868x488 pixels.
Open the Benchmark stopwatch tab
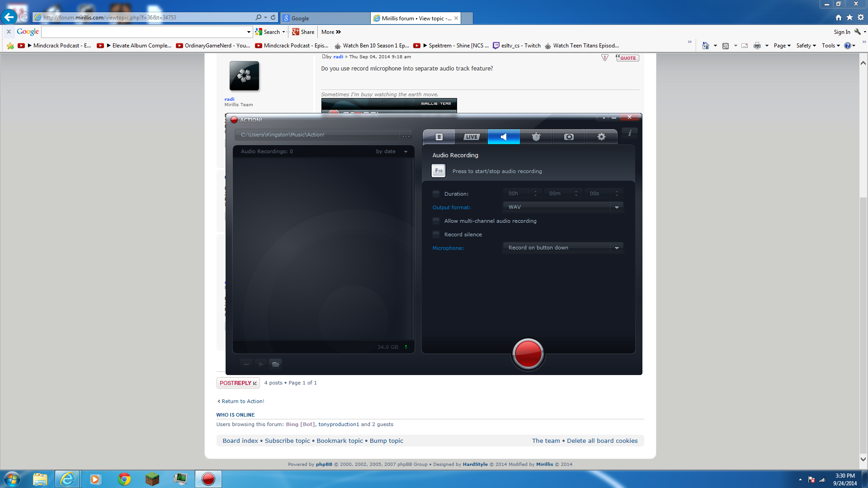(x=536, y=136)
